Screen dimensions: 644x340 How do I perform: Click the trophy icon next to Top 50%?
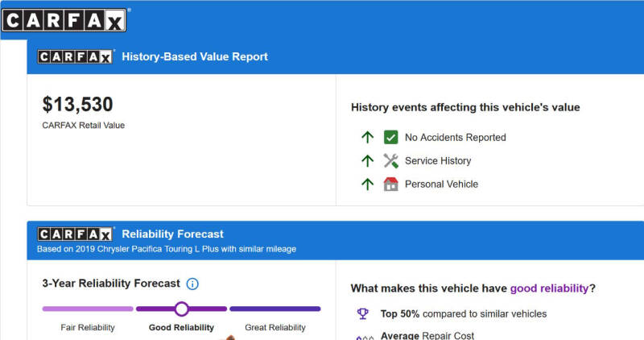coord(363,313)
